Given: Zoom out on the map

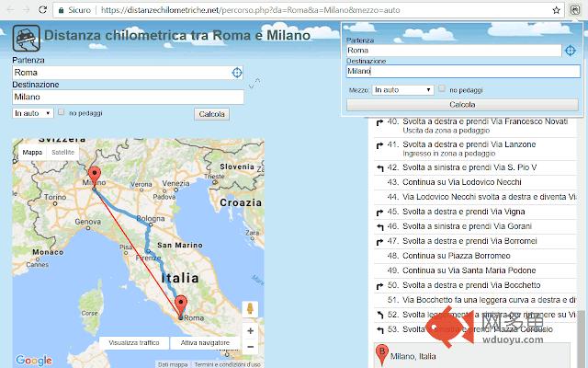Looking at the screenshot, I should pyautogui.click(x=250, y=348).
